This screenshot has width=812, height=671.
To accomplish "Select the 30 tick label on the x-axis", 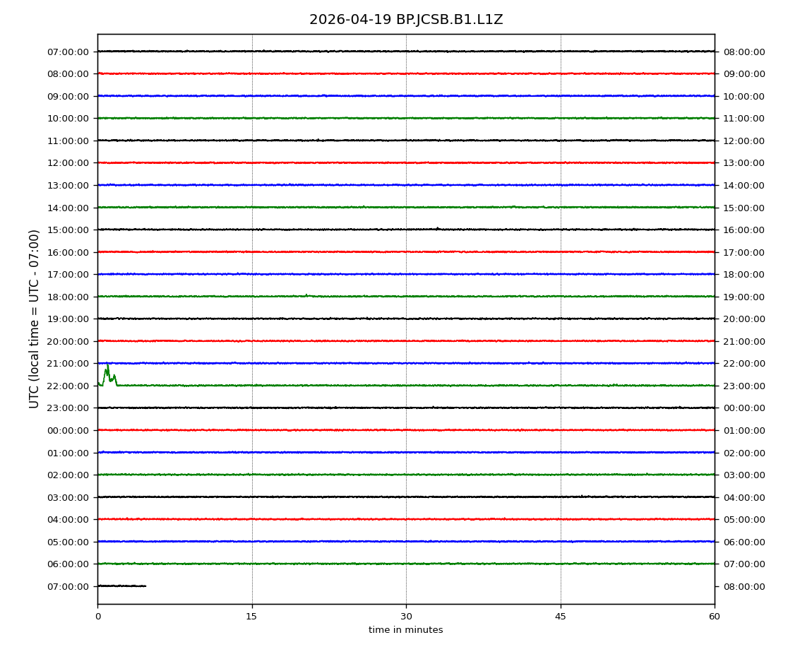I will (406, 617).
